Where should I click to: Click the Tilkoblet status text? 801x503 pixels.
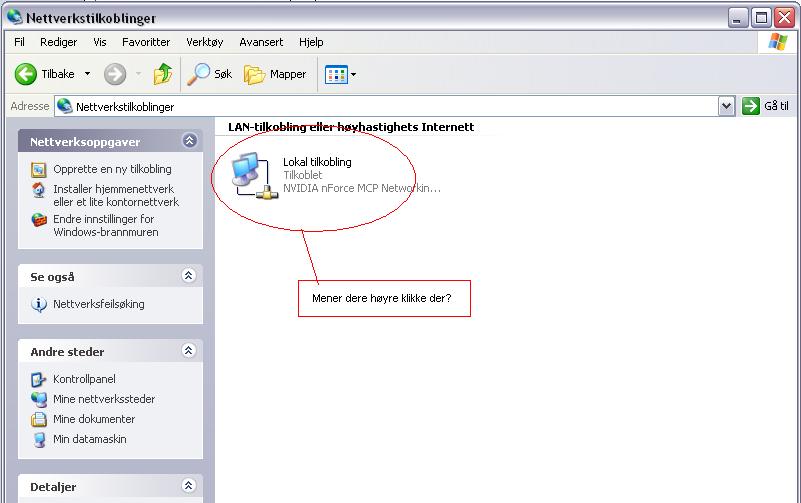point(303,175)
